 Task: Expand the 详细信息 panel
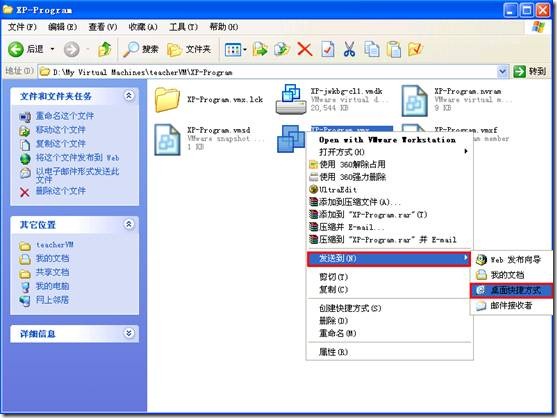[129, 333]
